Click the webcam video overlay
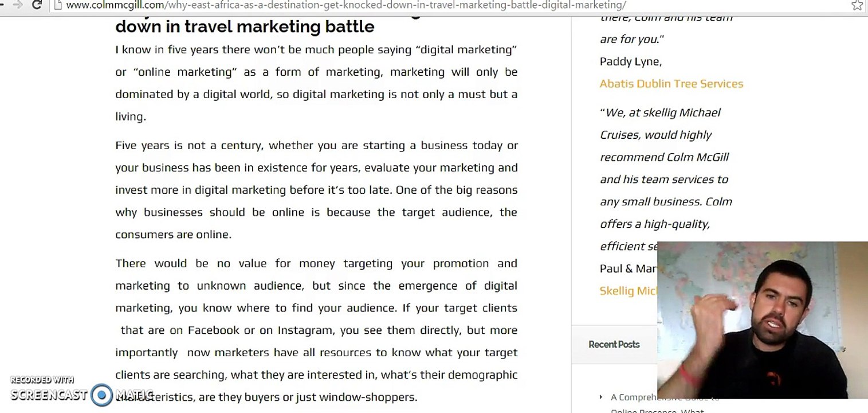This screenshot has height=413, width=868. click(x=762, y=320)
